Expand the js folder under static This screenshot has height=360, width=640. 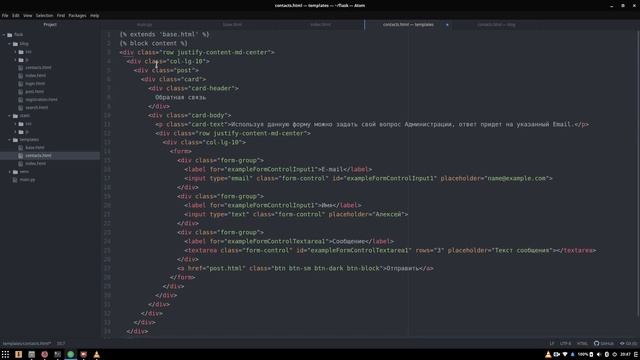16,132
